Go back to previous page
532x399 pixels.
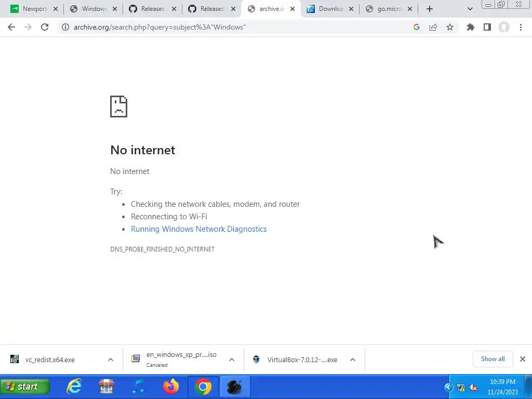pos(11,27)
